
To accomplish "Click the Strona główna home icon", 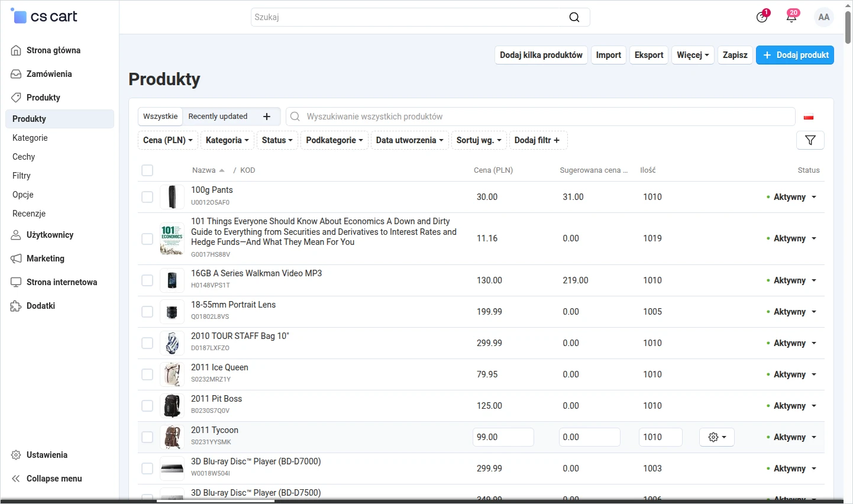I will [16, 50].
